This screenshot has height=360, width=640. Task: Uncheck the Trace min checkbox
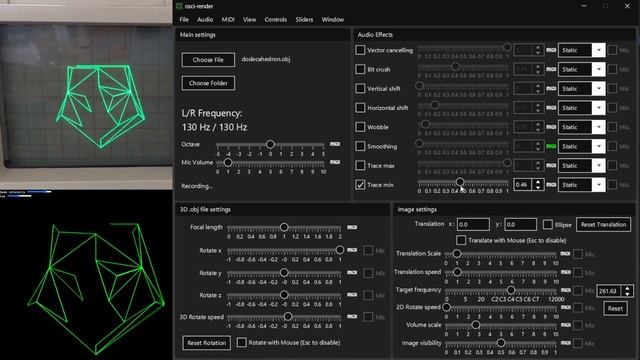(x=360, y=184)
